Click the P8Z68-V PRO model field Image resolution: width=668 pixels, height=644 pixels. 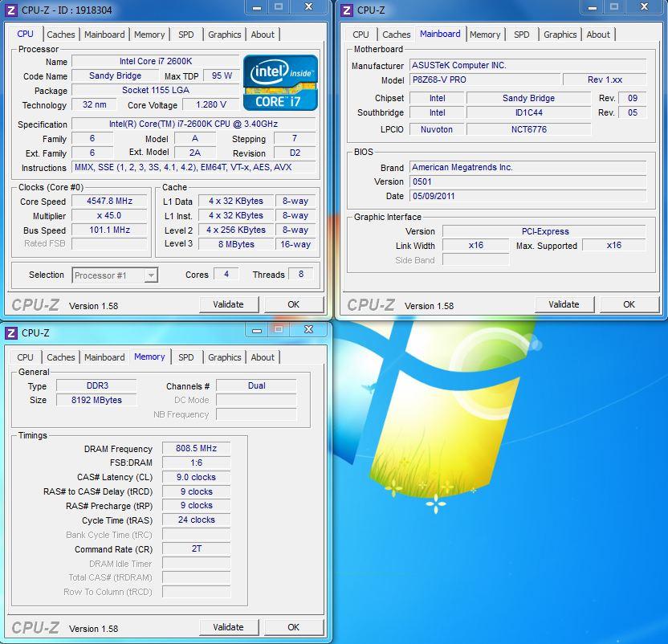click(485, 79)
